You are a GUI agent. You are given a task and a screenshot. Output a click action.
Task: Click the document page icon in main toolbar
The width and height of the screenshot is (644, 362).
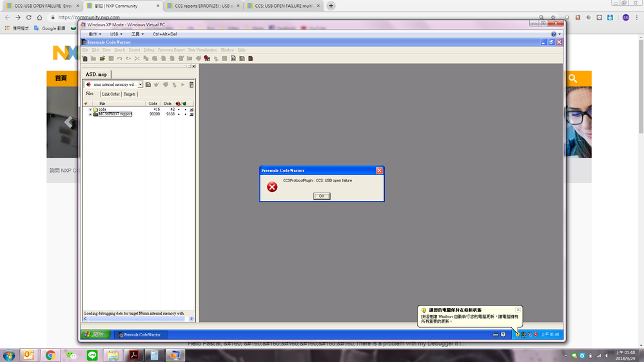pyautogui.click(x=233, y=59)
